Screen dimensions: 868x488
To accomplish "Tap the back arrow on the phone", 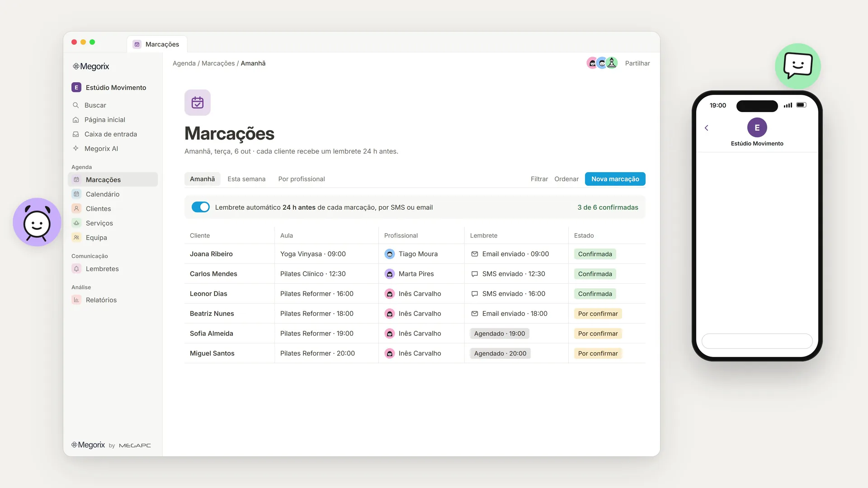I will (x=707, y=128).
